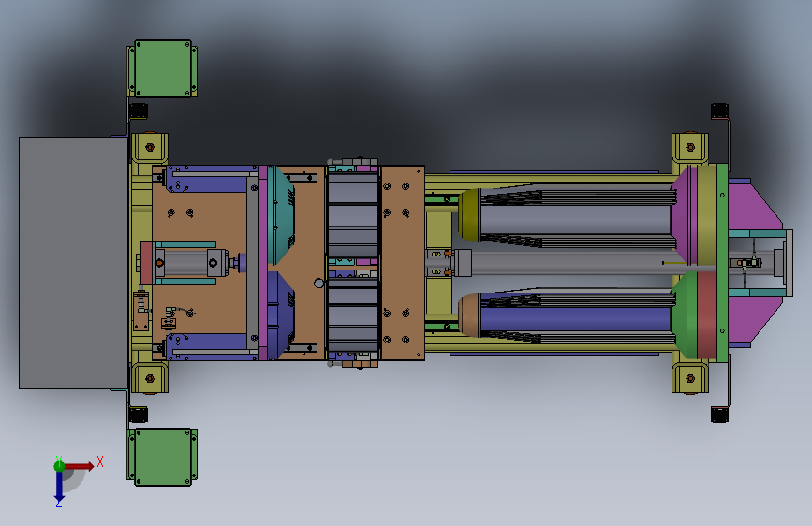
Task: Pick the red disc beside the green flange
Action: click(707, 314)
